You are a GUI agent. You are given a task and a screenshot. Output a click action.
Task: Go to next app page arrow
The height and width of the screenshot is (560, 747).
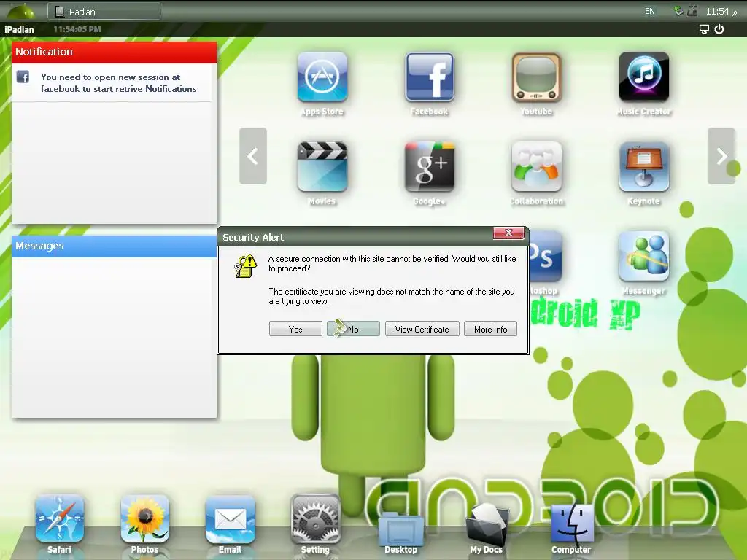click(721, 156)
